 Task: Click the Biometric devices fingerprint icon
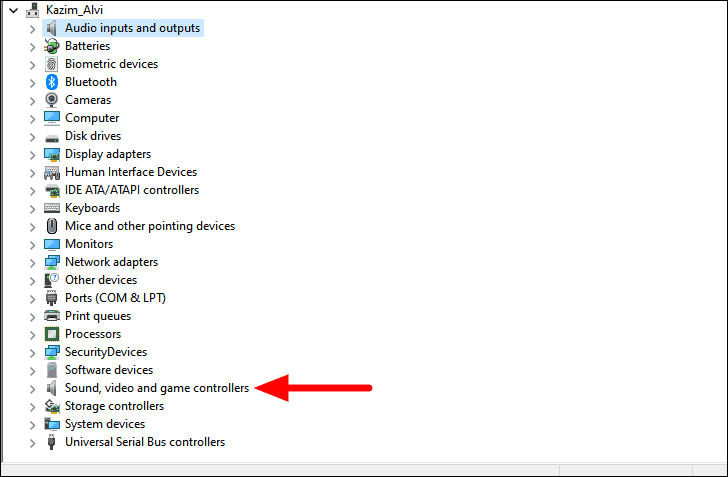click(52, 64)
